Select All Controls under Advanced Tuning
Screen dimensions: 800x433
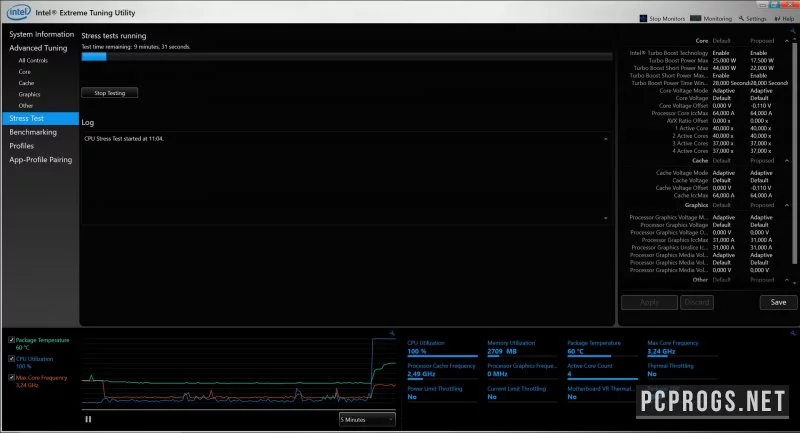coord(33,60)
